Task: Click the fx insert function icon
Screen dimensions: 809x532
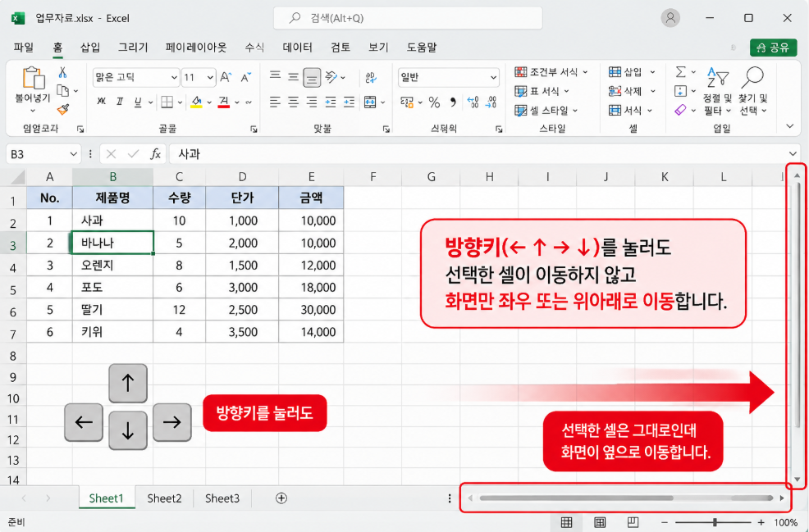Action: pyautogui.click(x=155, y=154)
